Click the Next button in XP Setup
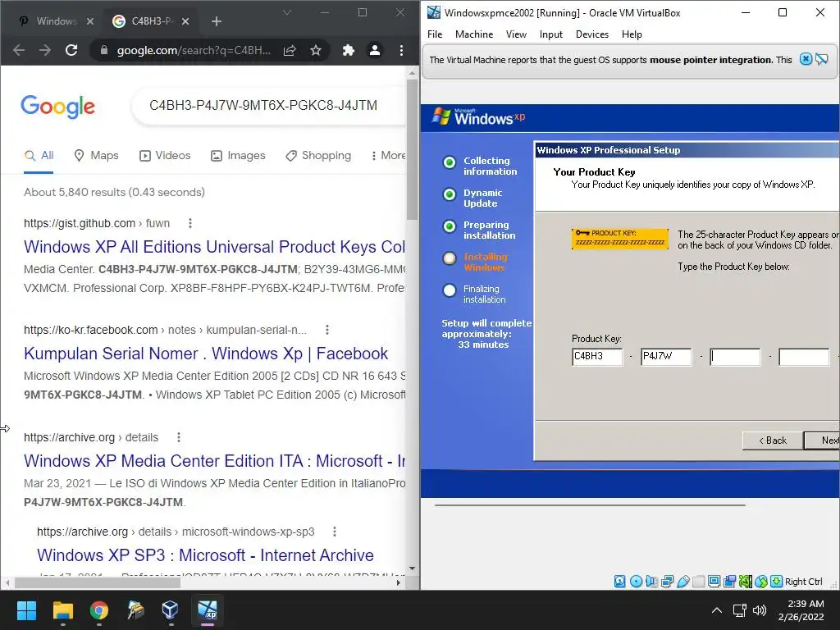The height and width of the screenshot is (630, 840). click(x=822, y=441)
